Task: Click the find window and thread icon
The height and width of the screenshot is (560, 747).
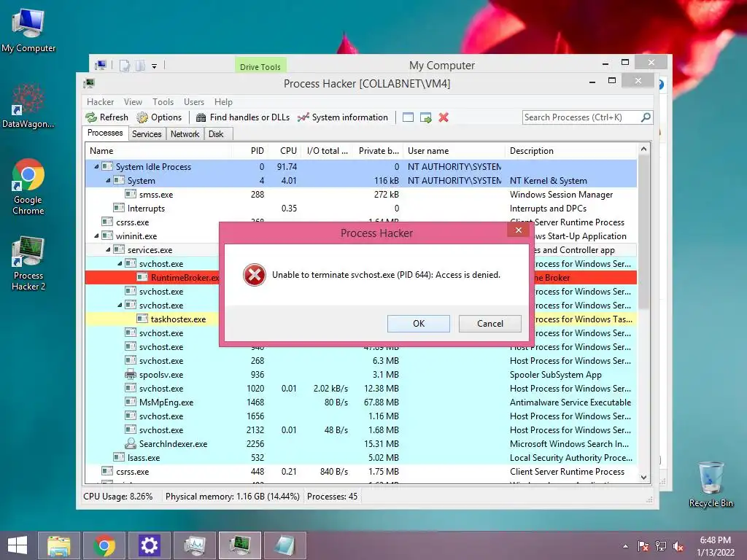Action: (x=425, y=117)
